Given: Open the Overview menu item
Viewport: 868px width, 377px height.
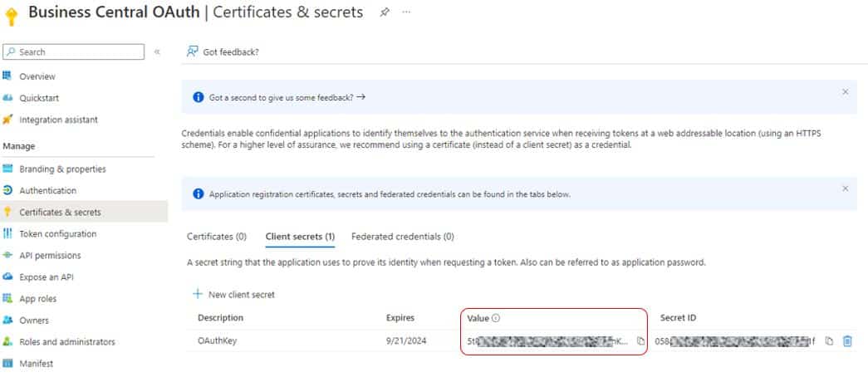Looking at the screenshot, I should 37,76.
